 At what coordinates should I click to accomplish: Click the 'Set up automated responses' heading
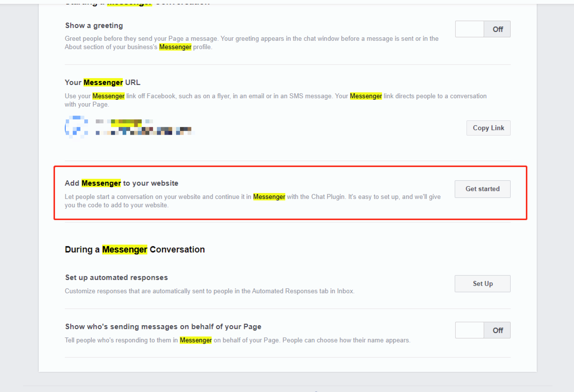point(116,278)
